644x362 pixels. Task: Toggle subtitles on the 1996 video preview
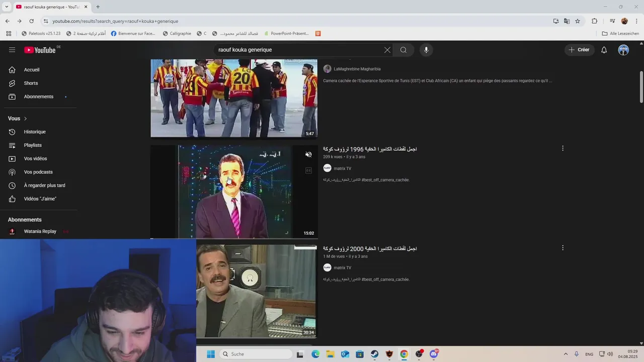[x=308, y=170]
